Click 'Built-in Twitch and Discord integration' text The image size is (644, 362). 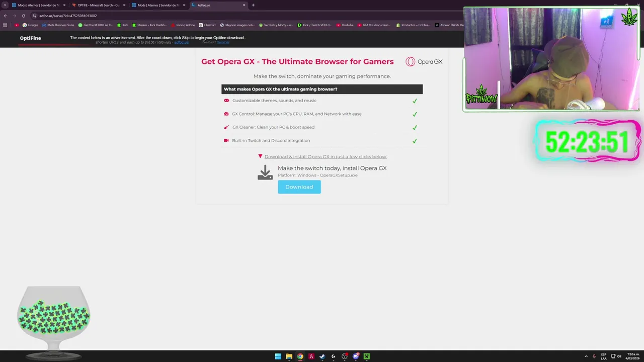tap(271, 140)
